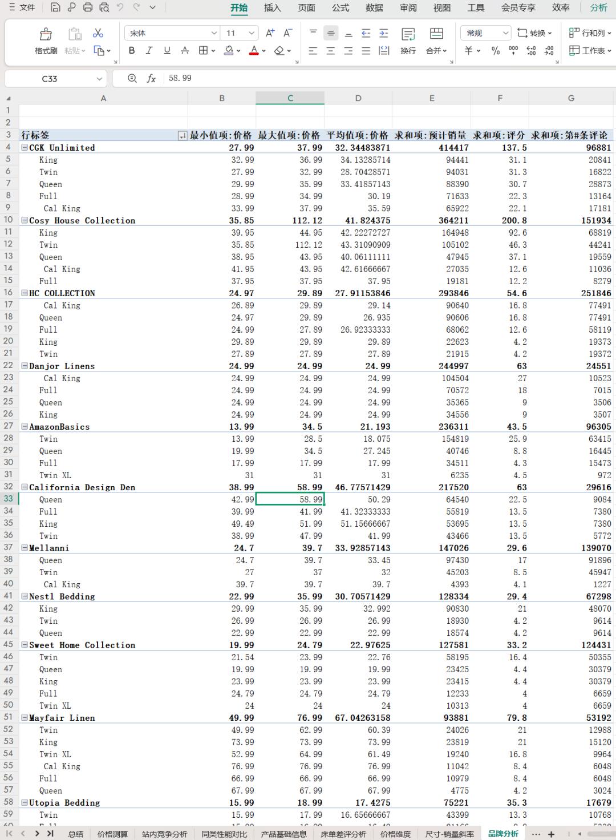Open the Name Box dropdown for C33
Screen dimensions: 616x840
[99, 79]
